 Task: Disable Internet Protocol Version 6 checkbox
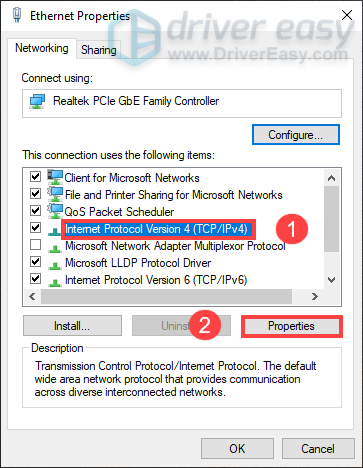click(35, 278)
